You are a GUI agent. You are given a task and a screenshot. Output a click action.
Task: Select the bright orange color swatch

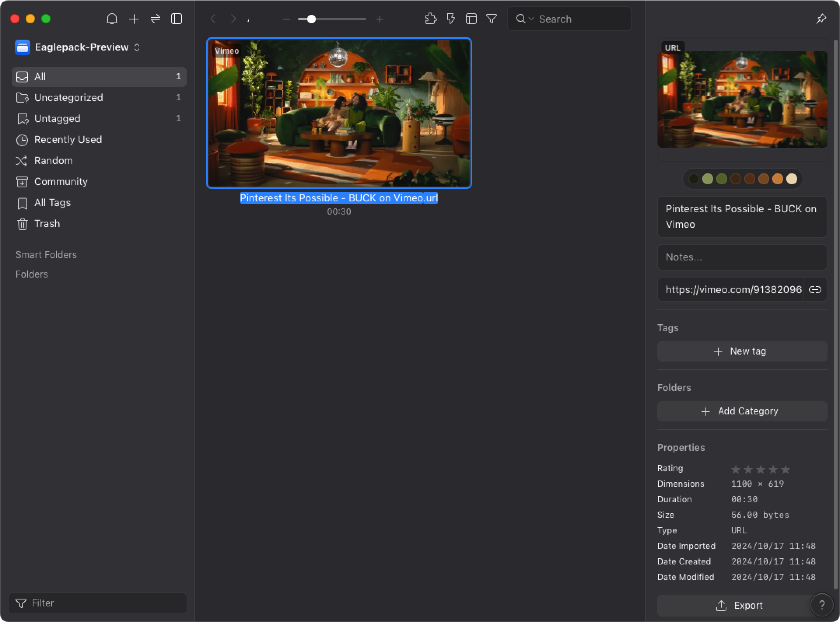[x=778, y=179]
